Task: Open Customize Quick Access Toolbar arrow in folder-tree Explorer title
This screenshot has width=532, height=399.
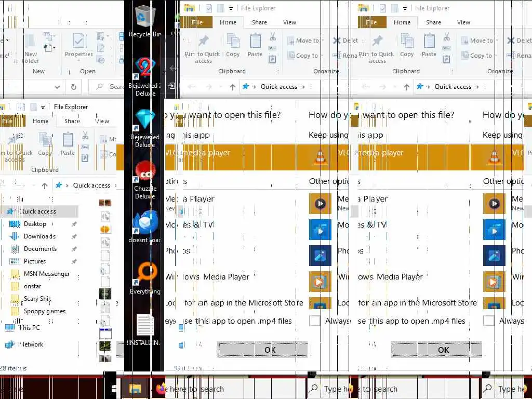Action: 43,107
